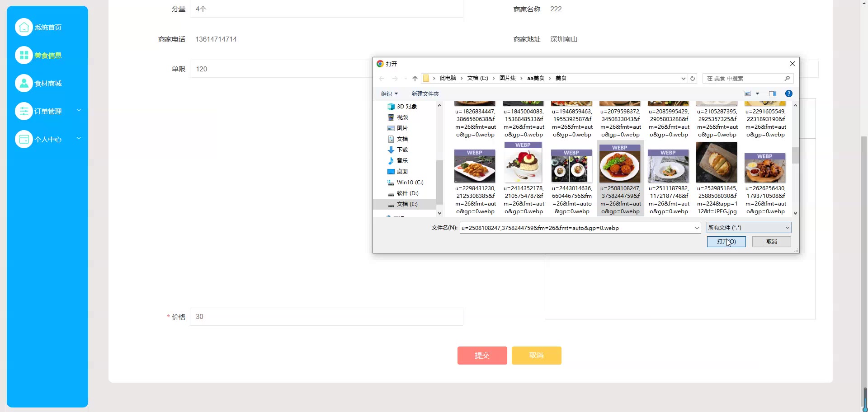Click the 单限 input field
Screen dimensions: 868x412
(280, 69)
